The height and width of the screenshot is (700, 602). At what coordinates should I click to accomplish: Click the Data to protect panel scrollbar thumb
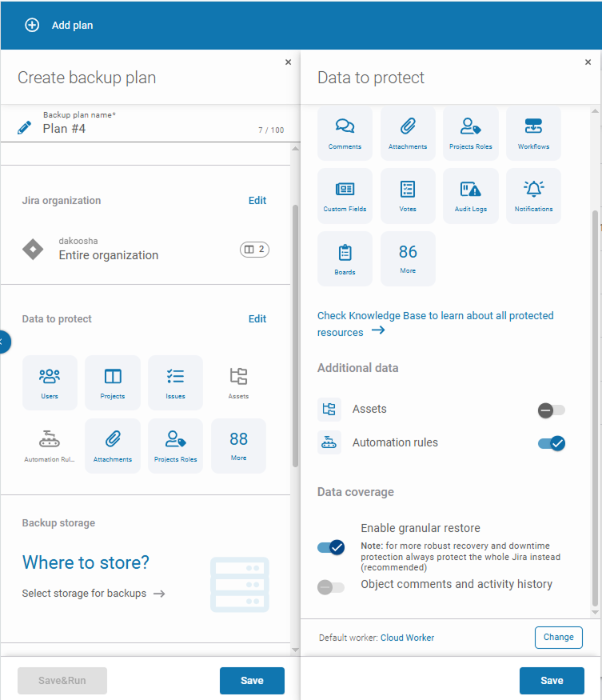[x=595, y=408]
